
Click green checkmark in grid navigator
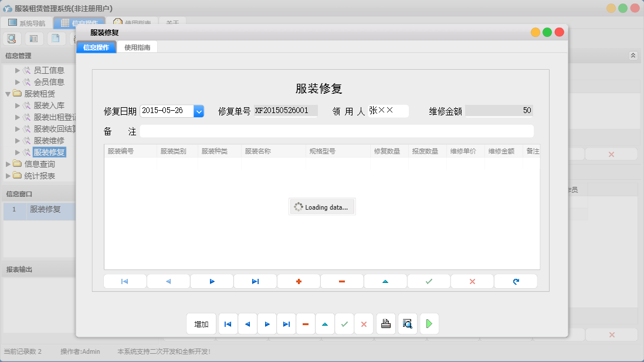click(429, 282)
